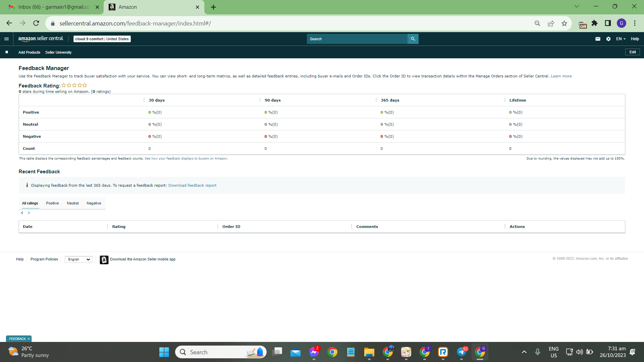
Task: Open the Extensions puzzle icon
Action: point(595,23)
